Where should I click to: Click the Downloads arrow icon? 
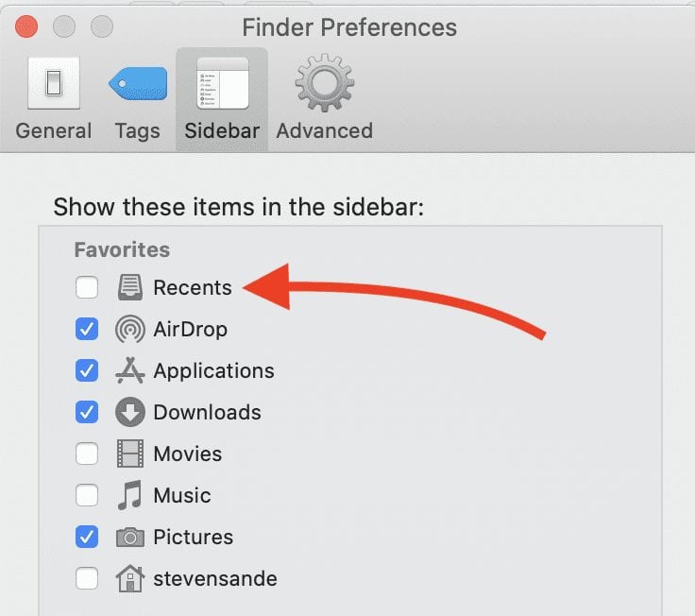pos(130,413)
